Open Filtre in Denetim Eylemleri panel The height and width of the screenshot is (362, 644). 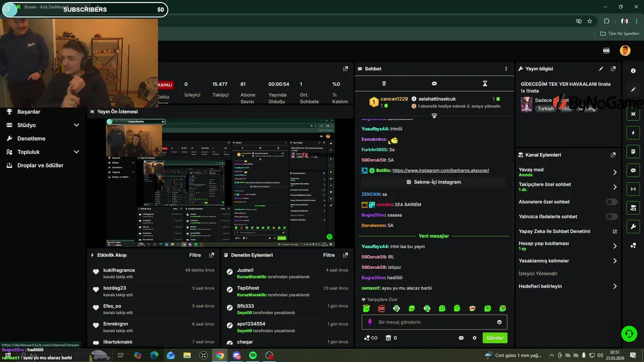329,255
